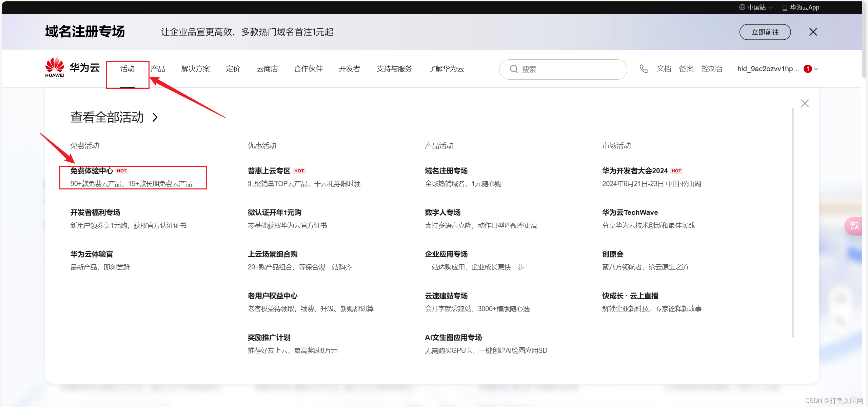Click the 立即前往 button
Screen dimensions: 868x407
[765, 32]
